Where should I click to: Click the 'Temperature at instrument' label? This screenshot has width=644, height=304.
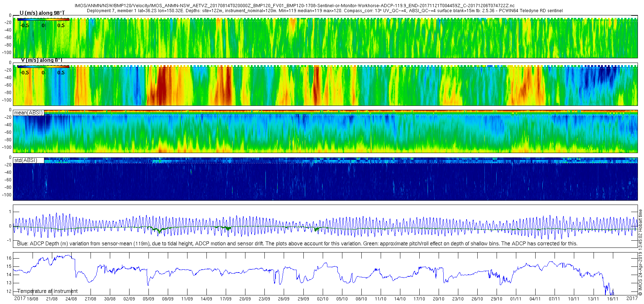48,291
